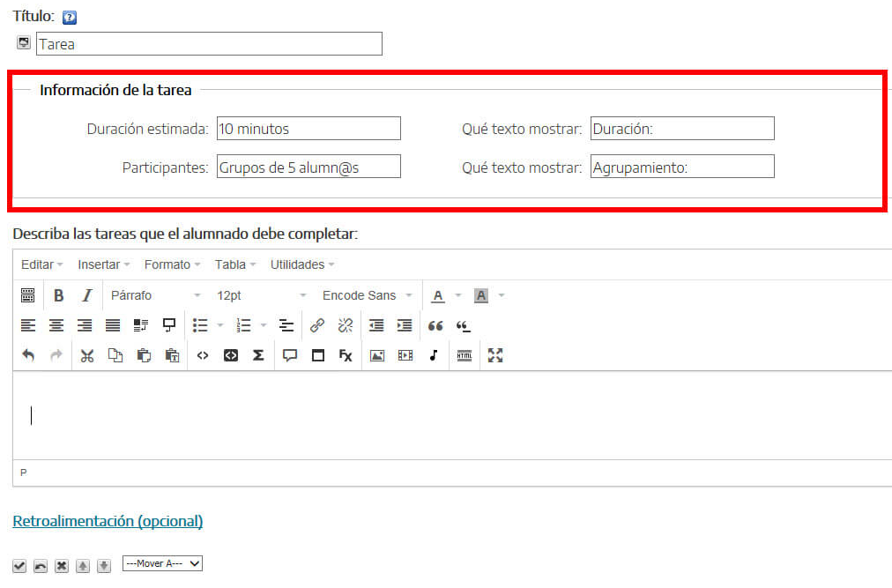Open the Retroalimentación (opcional) link
The image size is (892, 588).
(106, 521)
